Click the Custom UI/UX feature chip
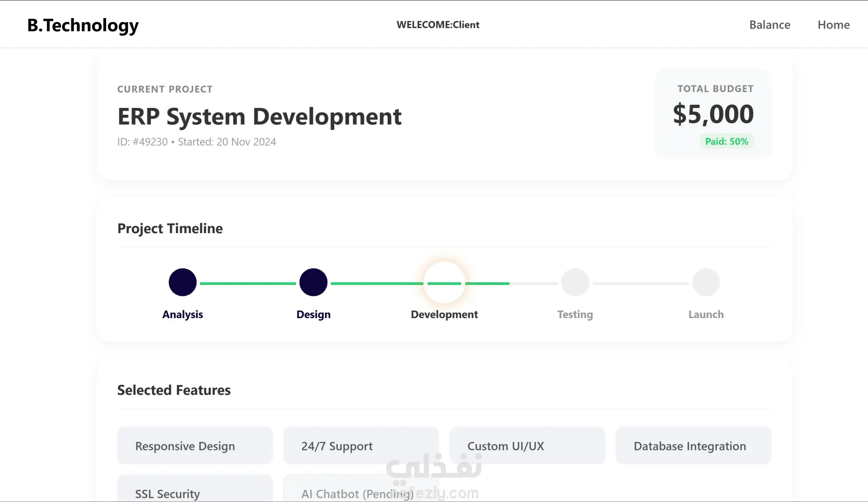The height and width of the screenshot is (502, 868). [x=527, y=446]
